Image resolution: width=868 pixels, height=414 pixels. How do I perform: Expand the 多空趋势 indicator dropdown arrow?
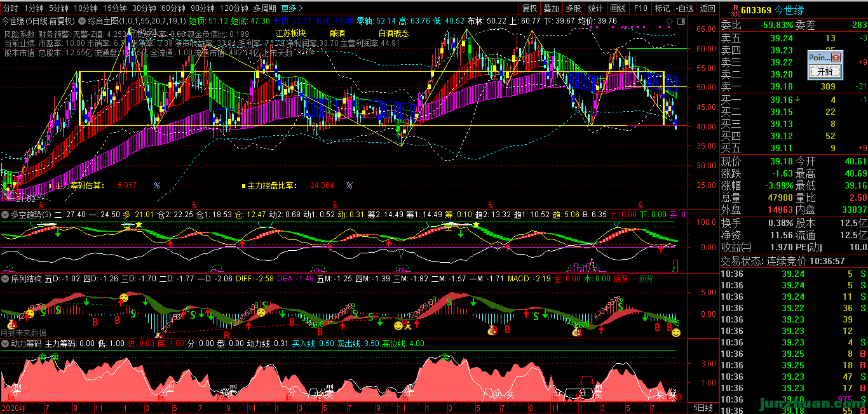pos(6,215)
